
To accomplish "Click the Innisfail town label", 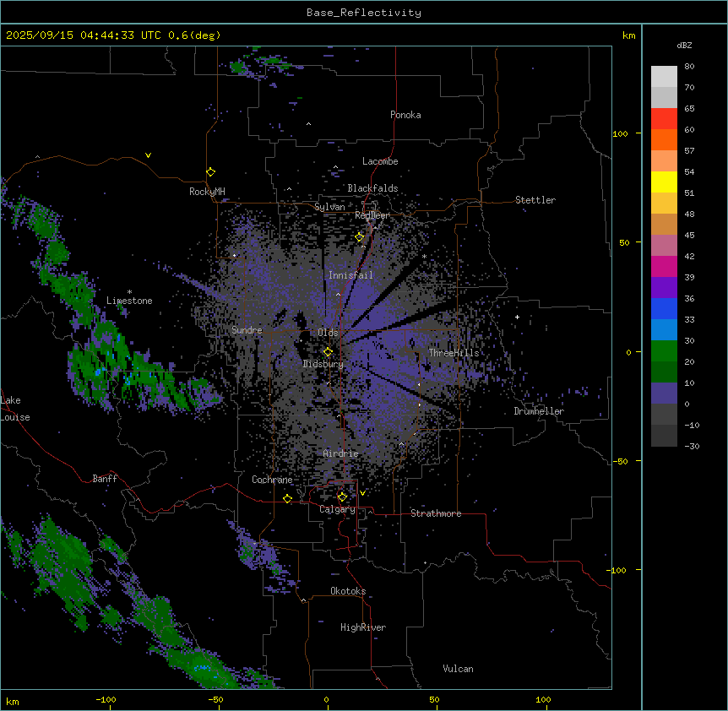I will 350,275.
